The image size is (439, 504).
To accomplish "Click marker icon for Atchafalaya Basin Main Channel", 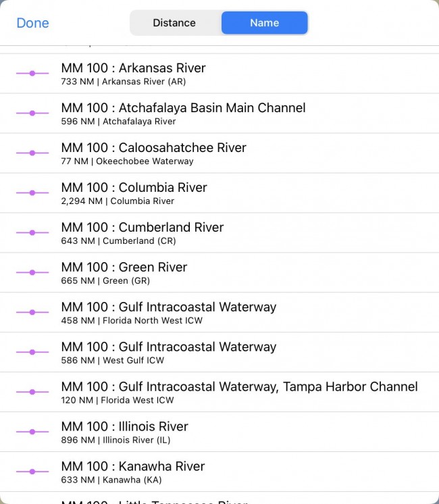I will pyautogui.click(x=32, y=113).
